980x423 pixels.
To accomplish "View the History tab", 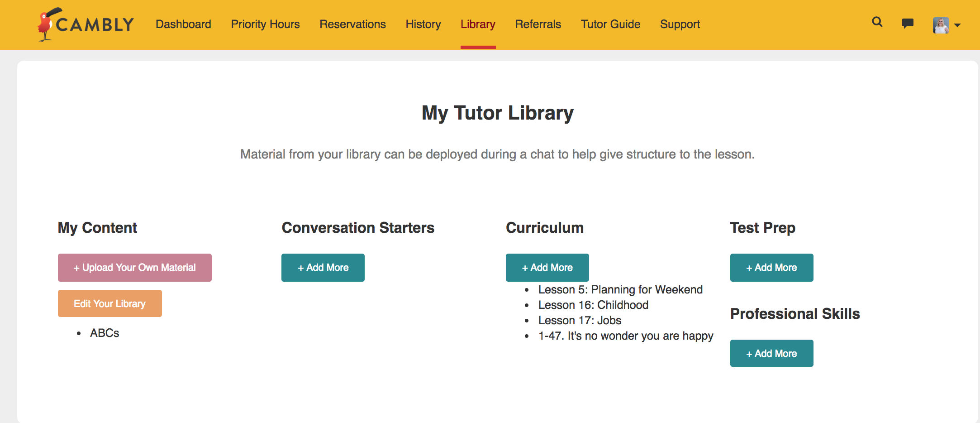I will pyautogui.click(x=423, y=24).
